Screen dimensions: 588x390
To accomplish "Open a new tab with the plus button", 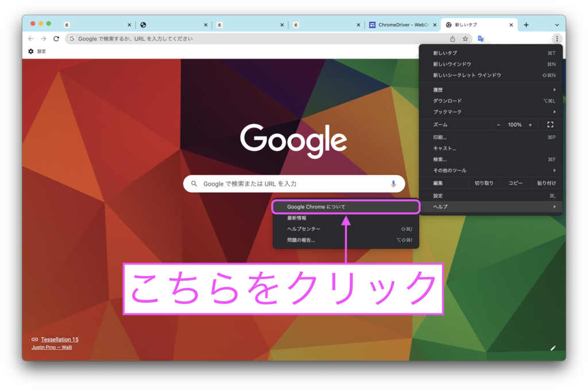I will tap(526, 25).
